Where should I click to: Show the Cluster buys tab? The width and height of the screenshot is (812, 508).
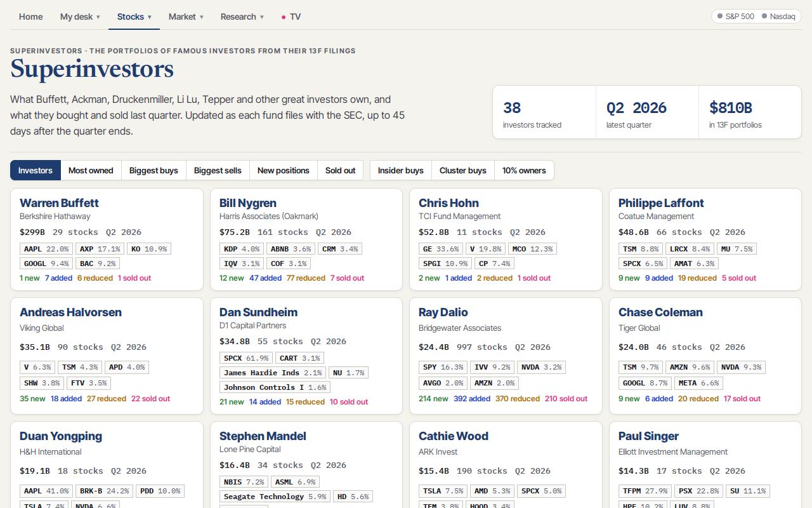click(463, 170)
